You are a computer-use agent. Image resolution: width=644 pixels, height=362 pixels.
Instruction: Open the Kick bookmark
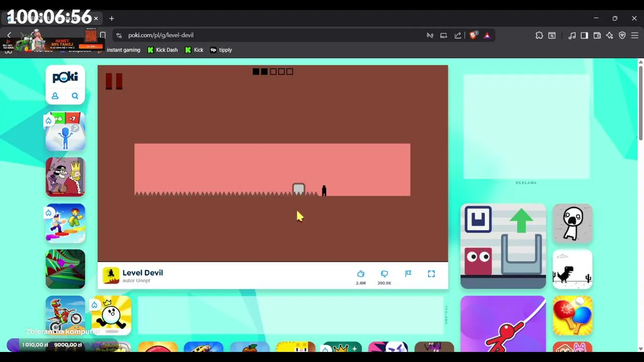[x=194, y=50]
